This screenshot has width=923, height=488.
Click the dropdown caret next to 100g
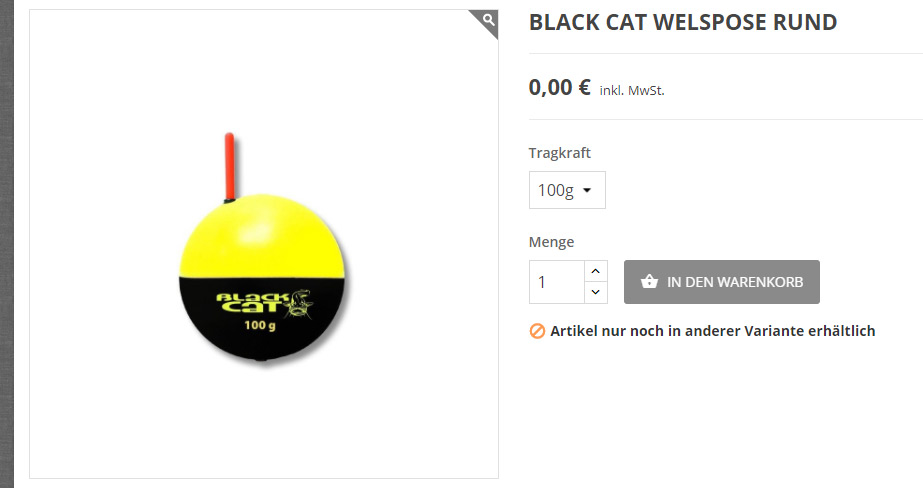coord(587,191)
